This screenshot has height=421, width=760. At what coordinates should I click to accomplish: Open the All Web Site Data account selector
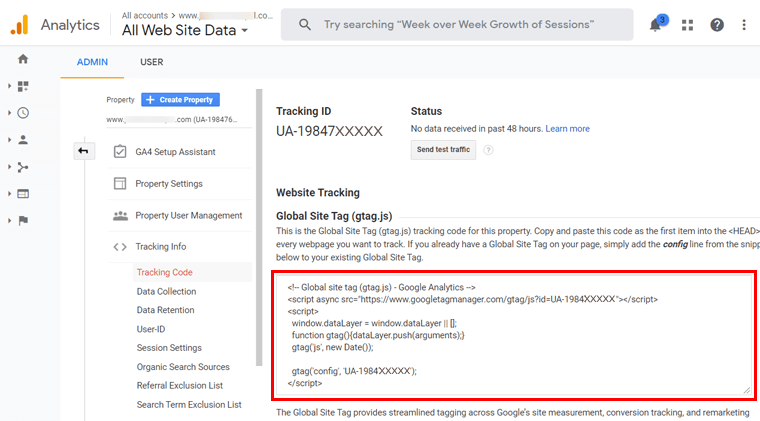click(x=185, y=31)
